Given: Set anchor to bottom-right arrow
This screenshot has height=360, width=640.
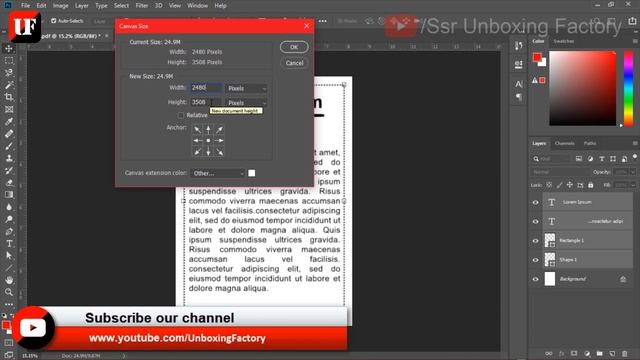Looking at the screenshot, I should (219, 151).
